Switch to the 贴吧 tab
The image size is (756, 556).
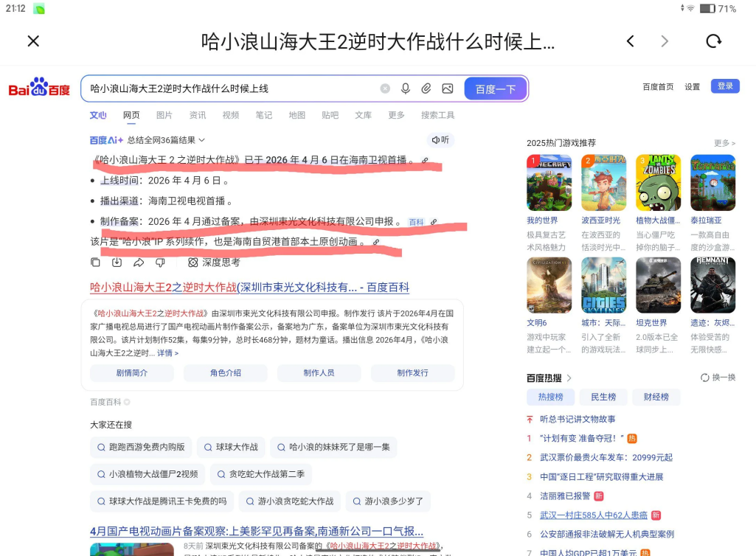coord(330,115)
